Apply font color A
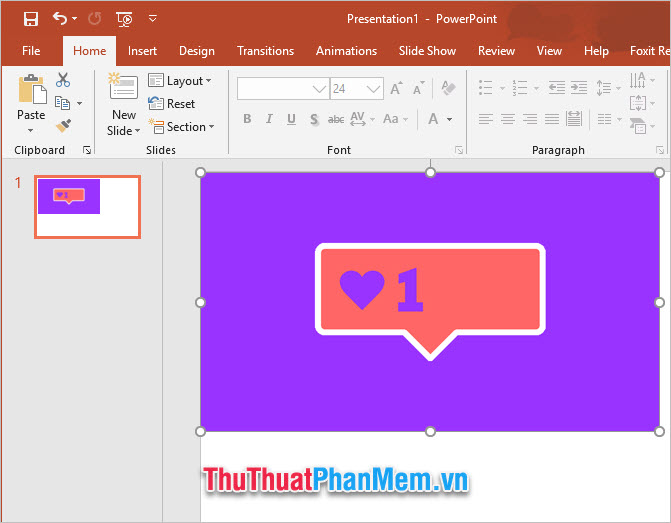Image resolution: width=671 pixels, height=523 pixels. tap(433, 119)
